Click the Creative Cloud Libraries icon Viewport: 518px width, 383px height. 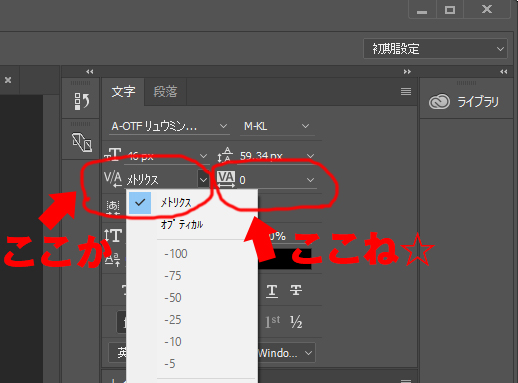tap(439, 102)
